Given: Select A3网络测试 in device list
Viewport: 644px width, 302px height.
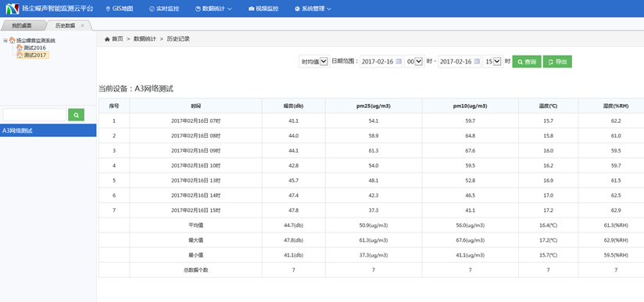Looking at the screenshot, I should [48, 131].
